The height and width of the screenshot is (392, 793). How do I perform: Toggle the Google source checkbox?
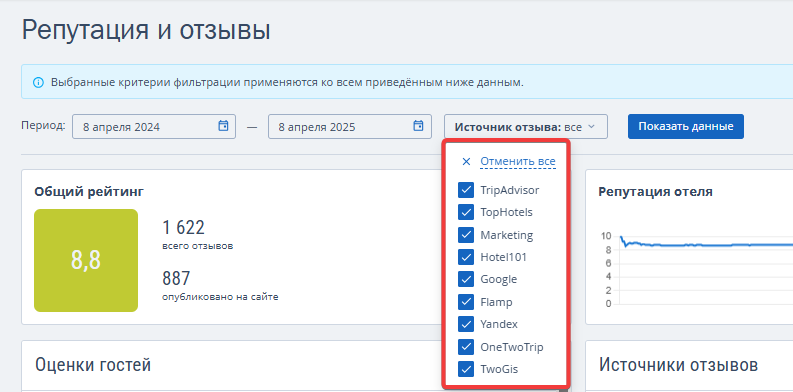[466, 279]
